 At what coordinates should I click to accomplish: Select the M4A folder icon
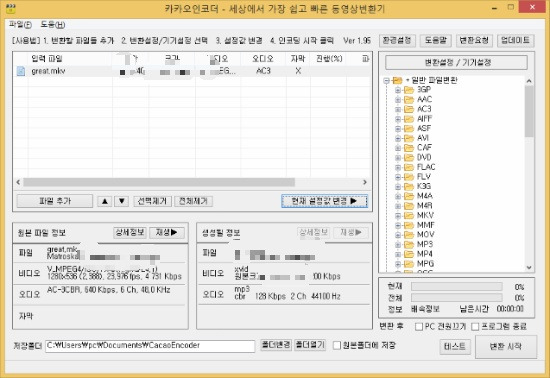pos(409,196)
